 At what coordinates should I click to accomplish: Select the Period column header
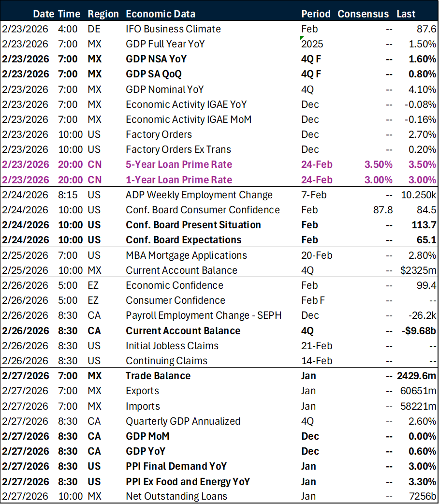point(316,14)
